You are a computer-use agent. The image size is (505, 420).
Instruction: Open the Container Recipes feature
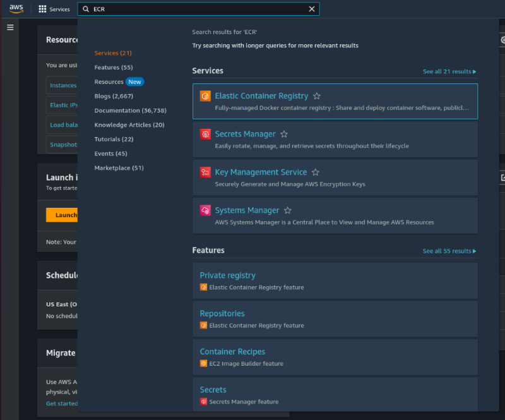click(232, 351)
